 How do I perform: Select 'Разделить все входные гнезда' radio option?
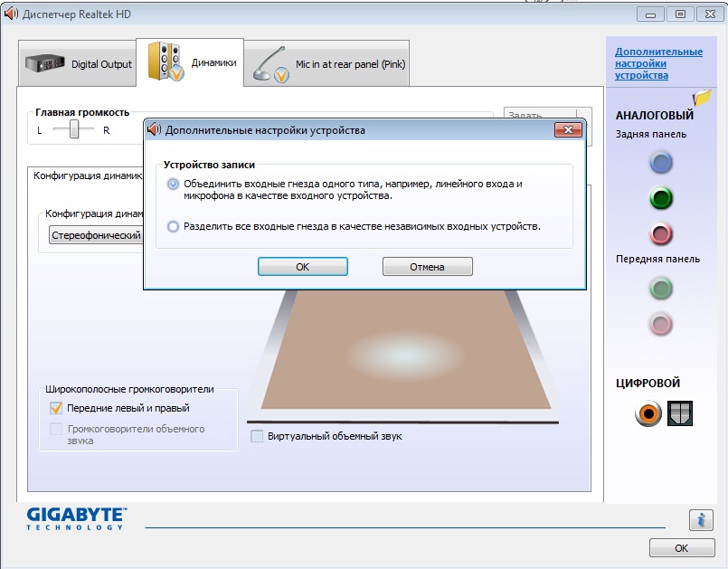(x=173, y=227)
